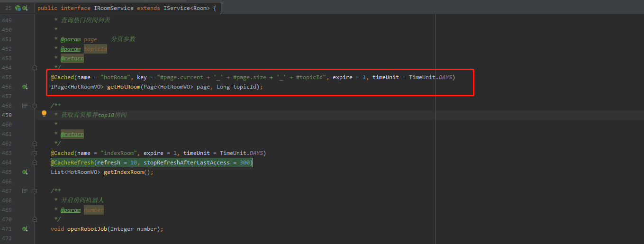Click the comment text 查询热门房间列表

coord(85,20)
